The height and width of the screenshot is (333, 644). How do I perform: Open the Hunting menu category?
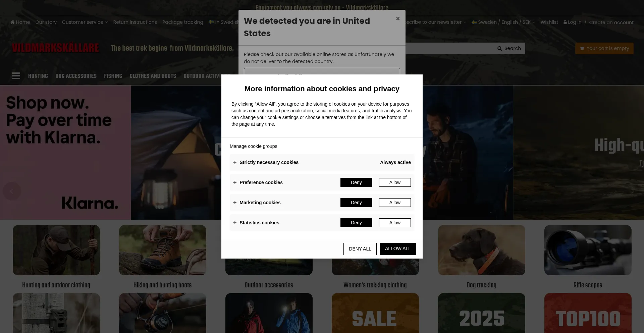click(38, 76)
